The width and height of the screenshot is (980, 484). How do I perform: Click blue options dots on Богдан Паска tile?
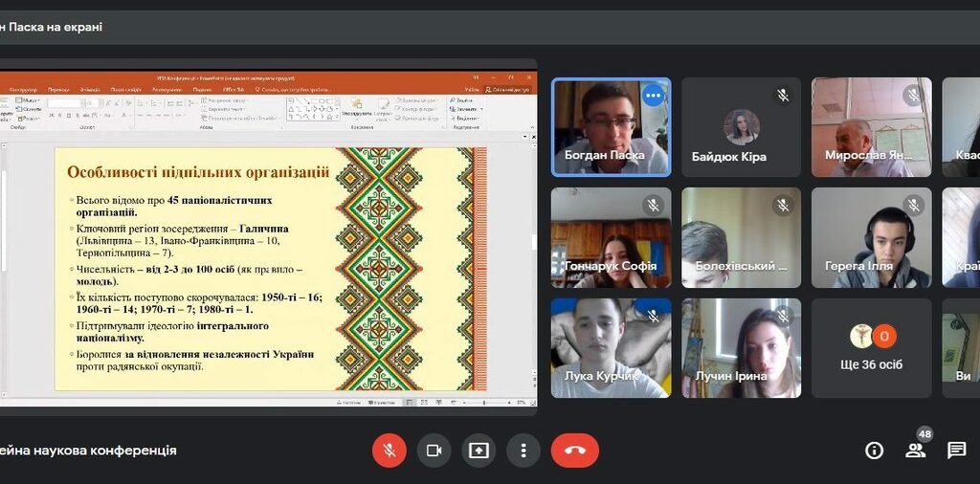click(x=654, y=95)
